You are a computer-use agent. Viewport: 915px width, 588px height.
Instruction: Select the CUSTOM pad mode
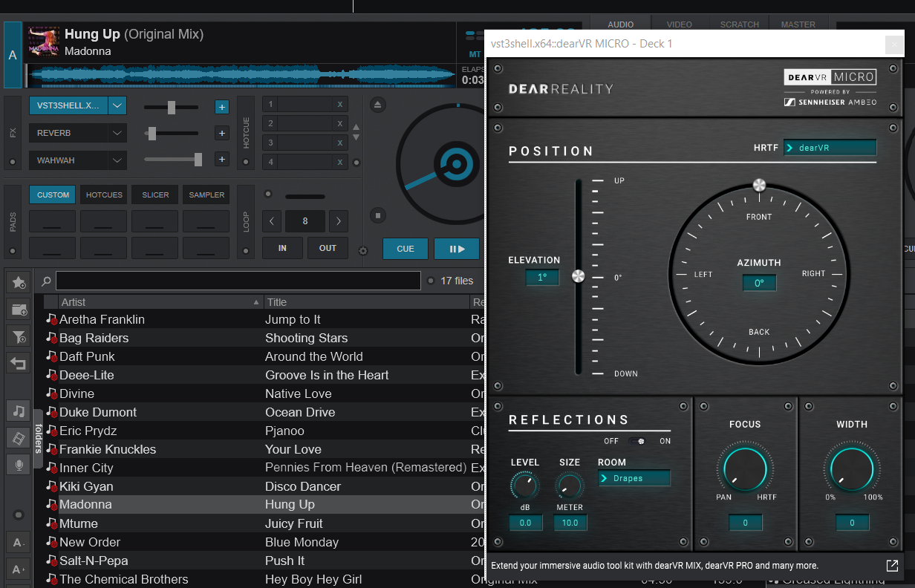pos(53,195)
